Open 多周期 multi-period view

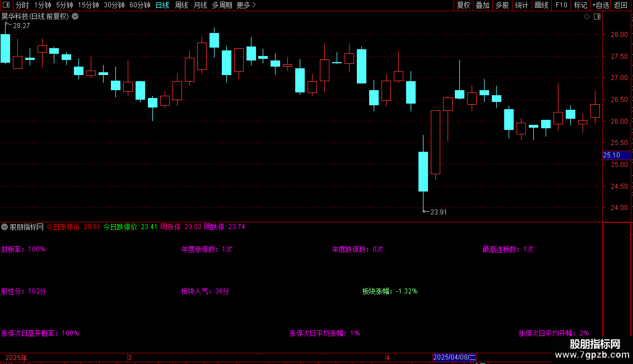(222, 5)
